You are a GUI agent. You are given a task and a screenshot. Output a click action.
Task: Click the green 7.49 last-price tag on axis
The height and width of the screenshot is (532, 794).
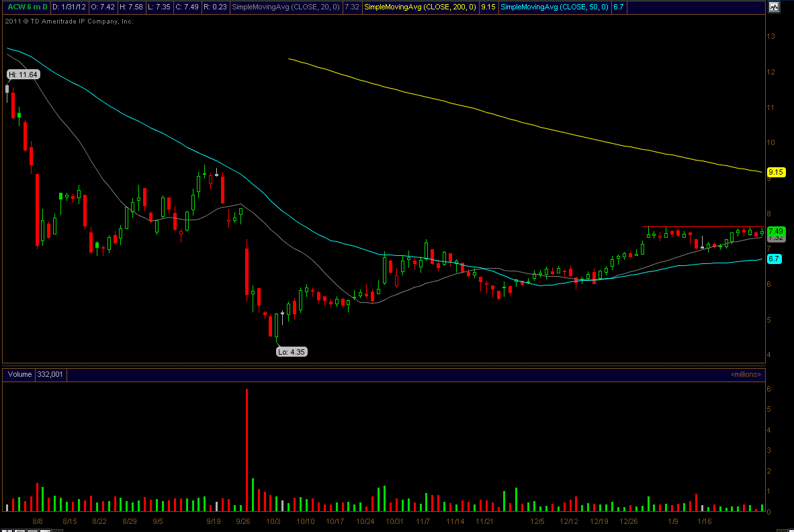click(776, 230)
